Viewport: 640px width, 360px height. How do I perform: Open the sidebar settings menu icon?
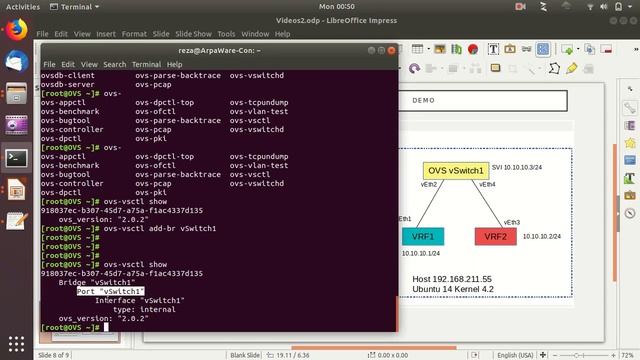point(630,89)
